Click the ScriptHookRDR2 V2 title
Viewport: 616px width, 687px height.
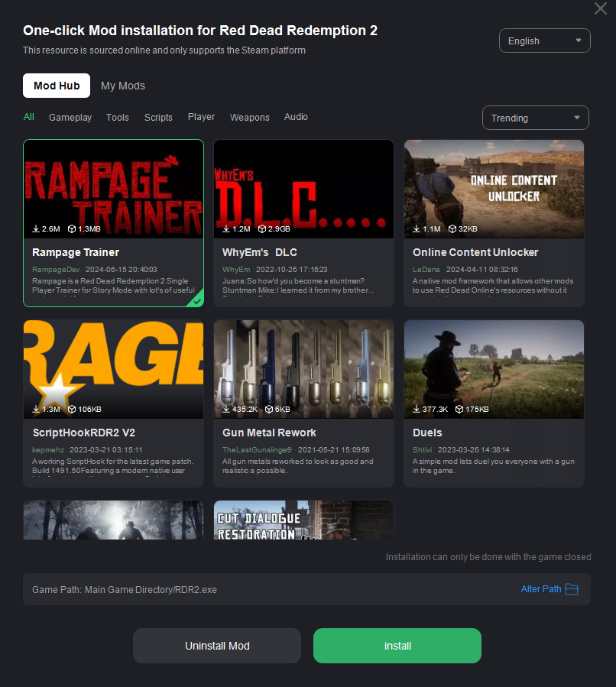tap(83, 433)
